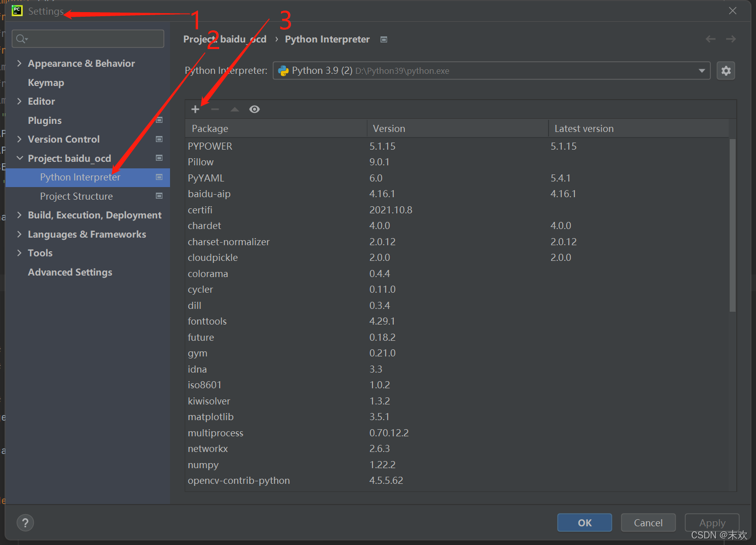Navigate back with the left arrow
Screen dimensions: 756x545
tap(710, 39)
